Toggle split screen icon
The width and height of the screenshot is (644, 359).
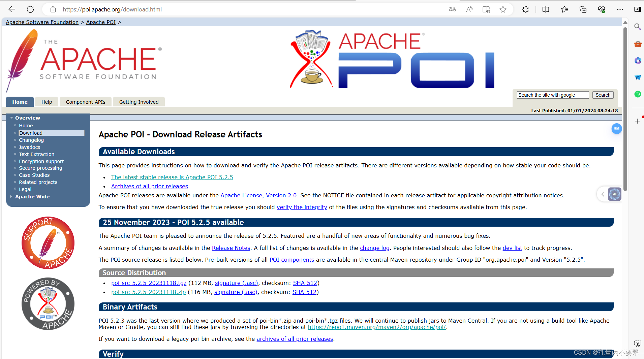(x=546, y=9)
